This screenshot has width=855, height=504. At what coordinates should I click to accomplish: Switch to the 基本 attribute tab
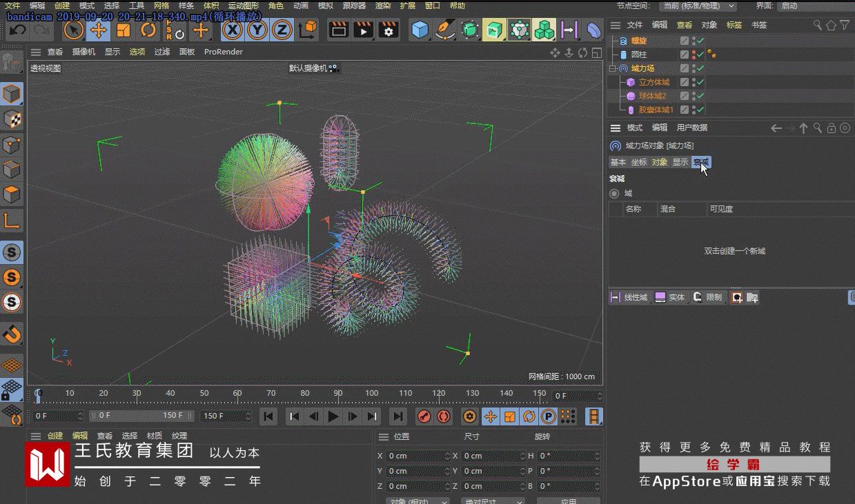(618, 162)
